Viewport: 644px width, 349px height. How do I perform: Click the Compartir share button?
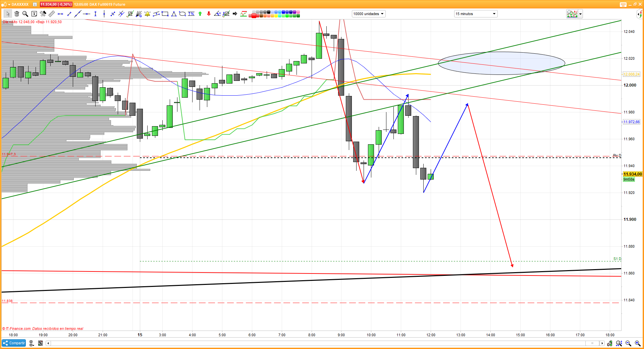[14, 343]
